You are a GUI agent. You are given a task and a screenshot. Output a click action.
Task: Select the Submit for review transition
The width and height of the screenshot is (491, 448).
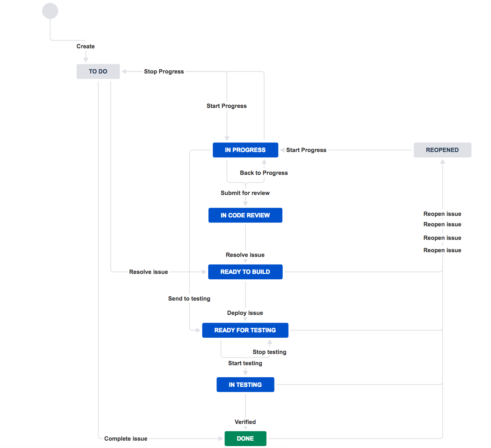point(245,193)
